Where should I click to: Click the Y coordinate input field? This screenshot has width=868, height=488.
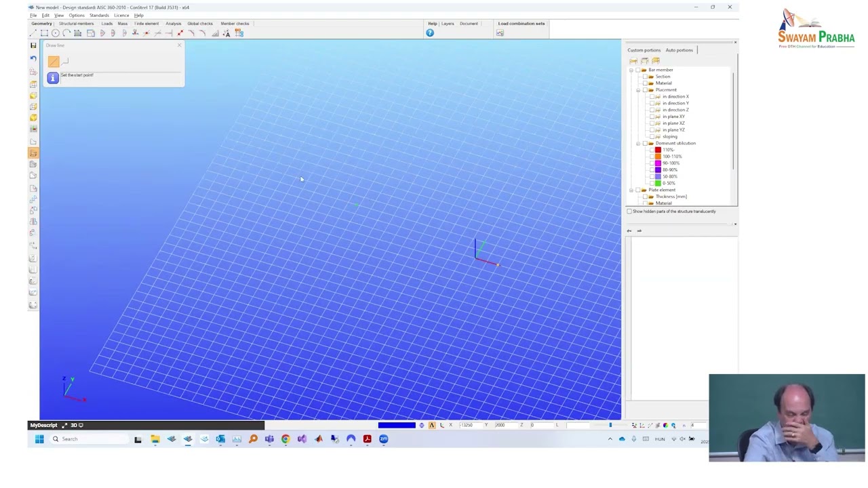tap(508, 426)
